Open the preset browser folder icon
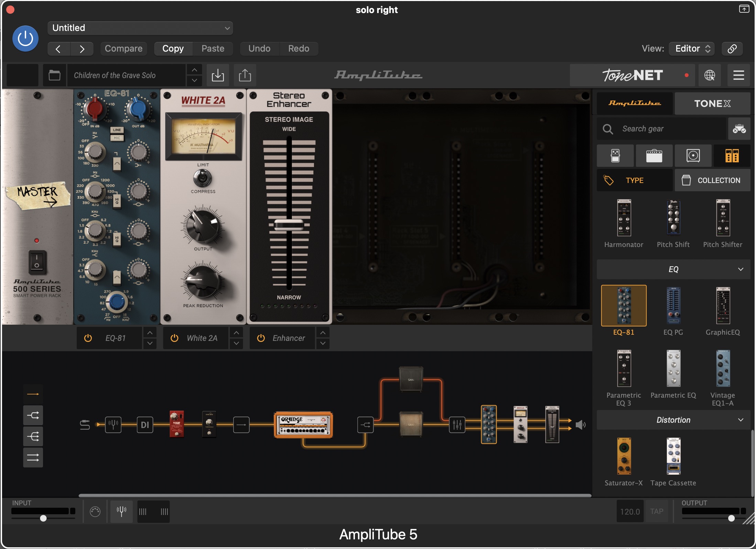 54,75
